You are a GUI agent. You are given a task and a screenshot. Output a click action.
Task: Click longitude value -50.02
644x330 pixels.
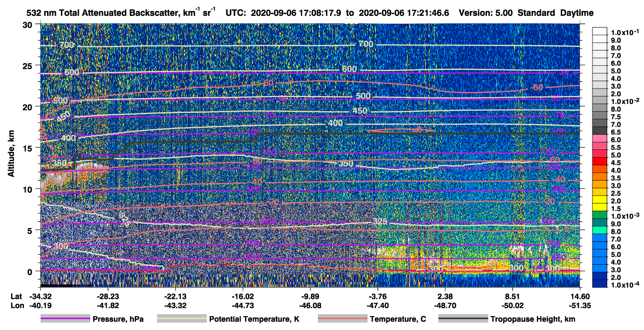click(512, 306)
